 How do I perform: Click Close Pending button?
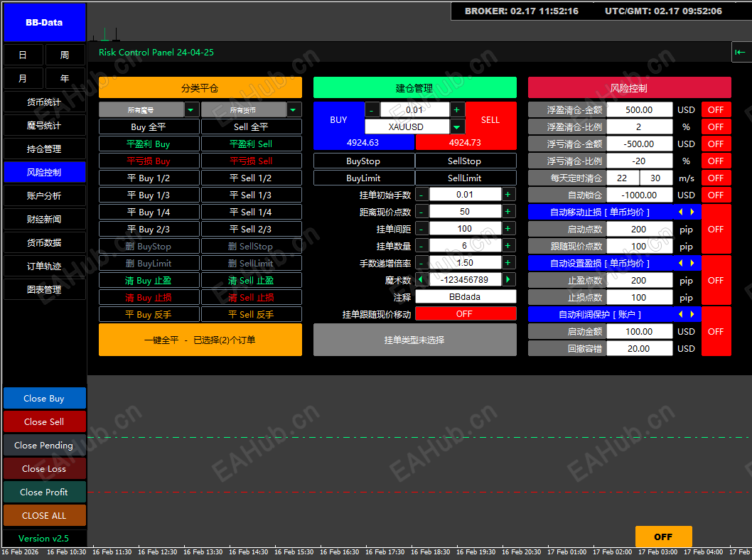click(x=44, y=445)
